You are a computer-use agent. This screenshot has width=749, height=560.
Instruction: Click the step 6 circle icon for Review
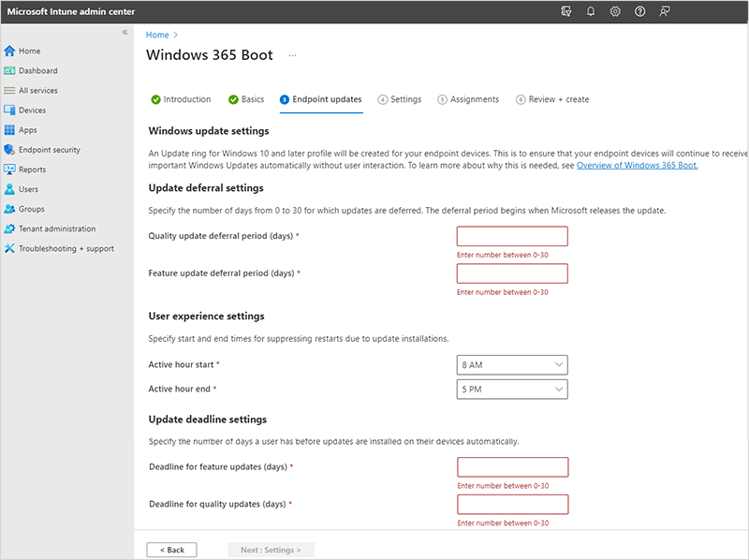point(521,99)
